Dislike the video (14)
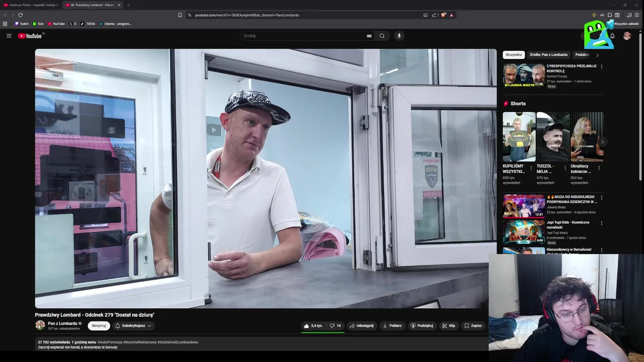Viewport: 644px width, 362px height. point(335,326)
